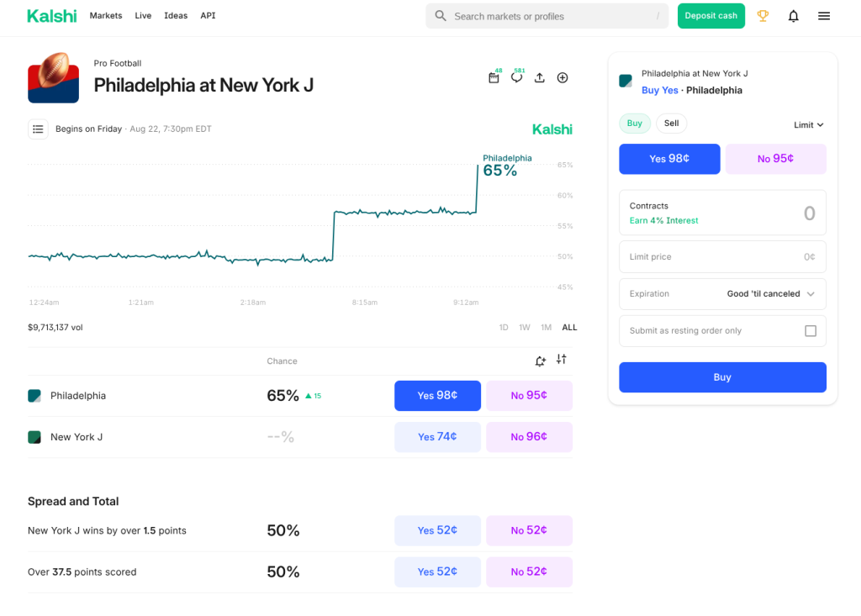Open the trophy leaderboard icon

763,16
